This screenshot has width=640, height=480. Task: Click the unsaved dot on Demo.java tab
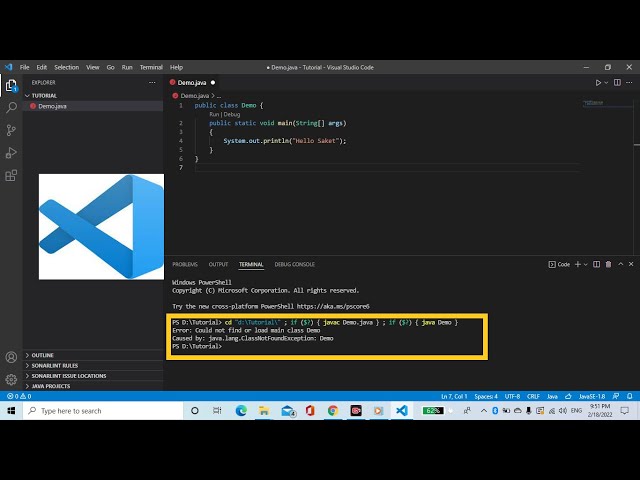click(213, 82)
